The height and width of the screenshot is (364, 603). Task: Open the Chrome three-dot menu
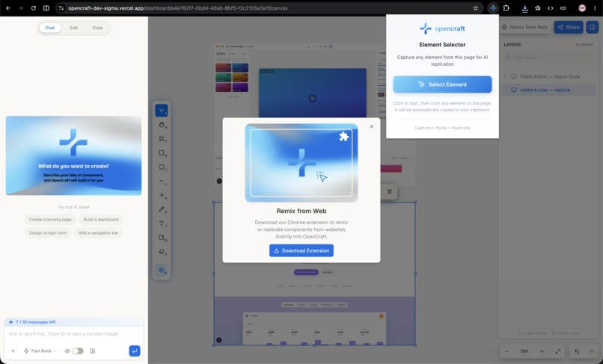(x=595, y=8)
